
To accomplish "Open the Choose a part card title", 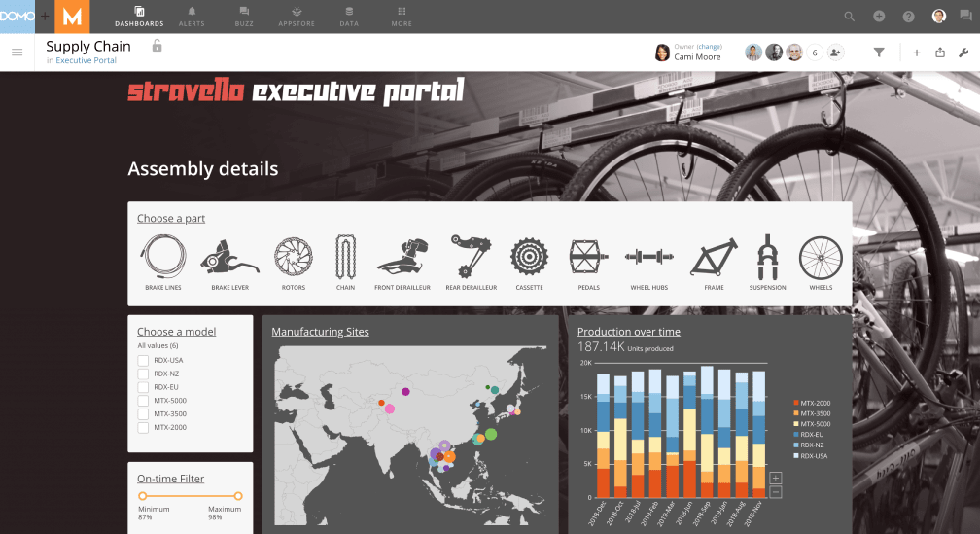I will tap(171, 218).
